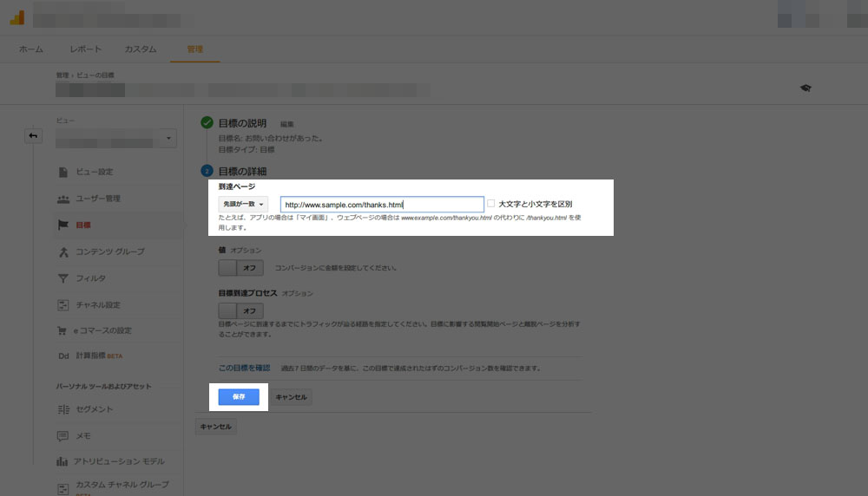Click the 計算指標 Dd icon
The height and width of the screenshot is (496, 868).
tap(63, 356)
